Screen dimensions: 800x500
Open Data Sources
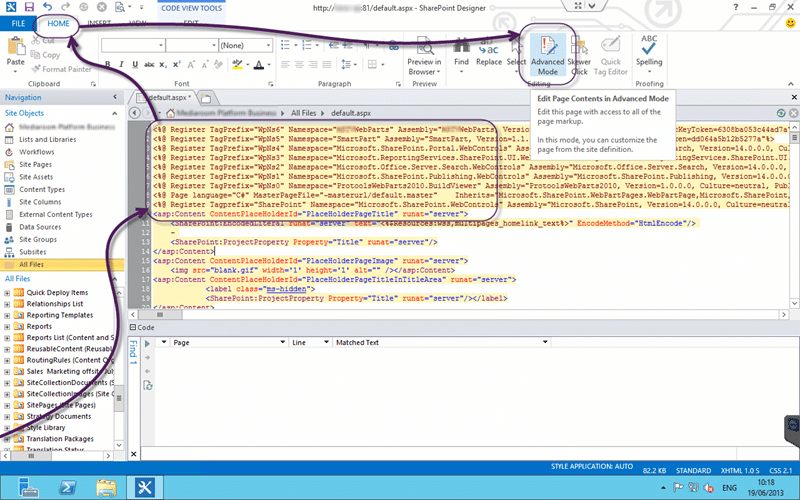pos(40,227)
